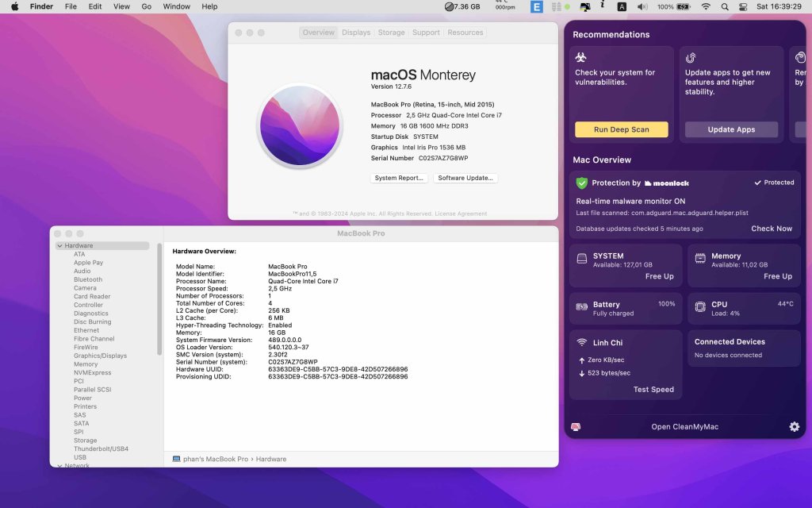The height and width of the screenshot is (508, 812).
Task: Click the update apps card icon
Action: click(691, 57)
